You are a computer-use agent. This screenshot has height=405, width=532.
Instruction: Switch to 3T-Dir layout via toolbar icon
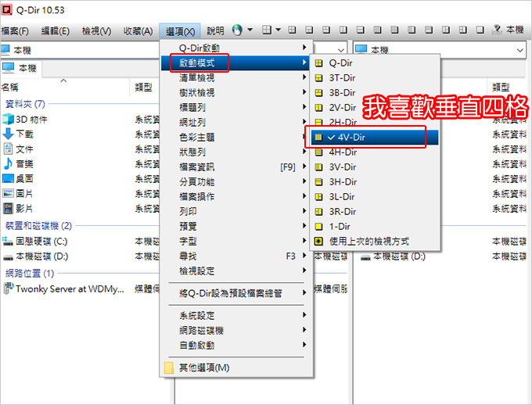pos(309,30)
